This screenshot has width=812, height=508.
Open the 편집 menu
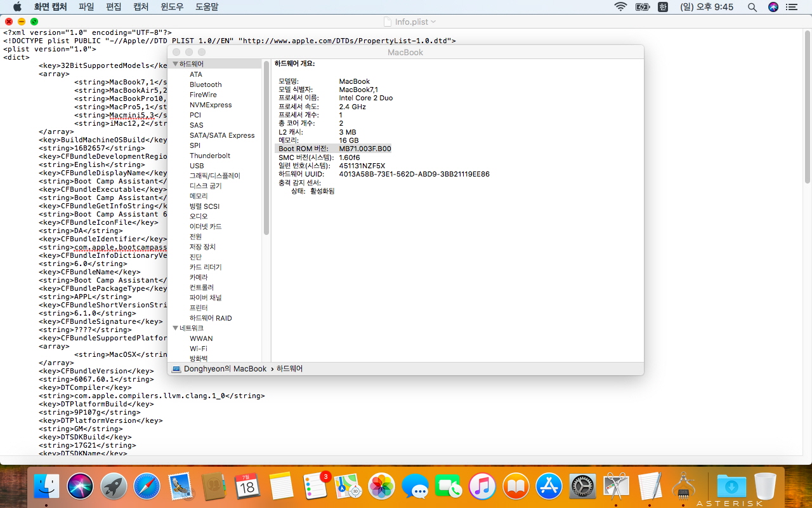114,7
